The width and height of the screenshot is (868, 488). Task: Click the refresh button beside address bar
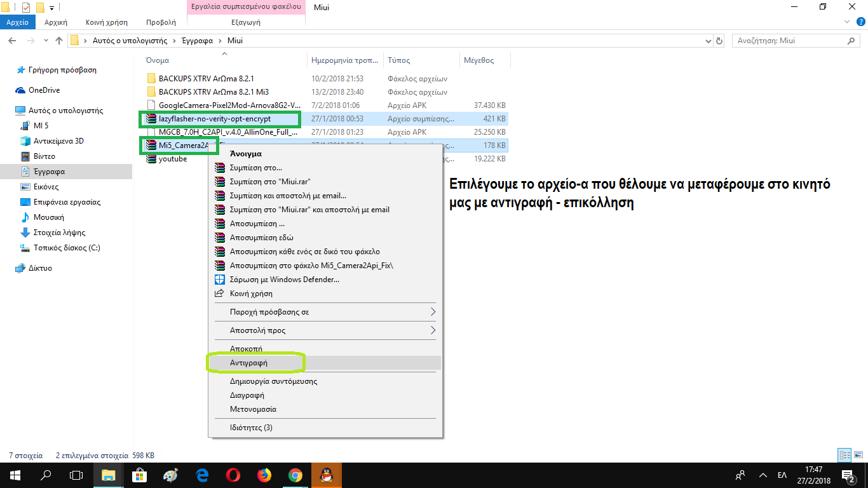(x=719, y=41)
